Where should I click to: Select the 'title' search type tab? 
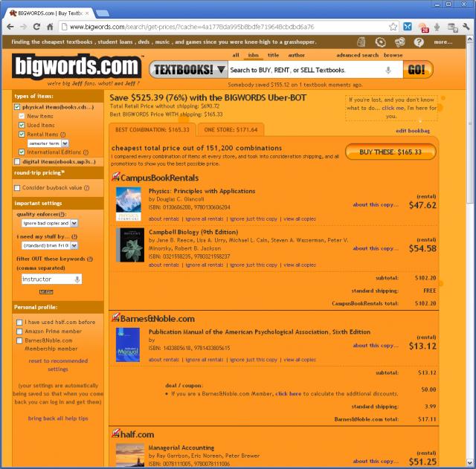click(x=273, y=55)
